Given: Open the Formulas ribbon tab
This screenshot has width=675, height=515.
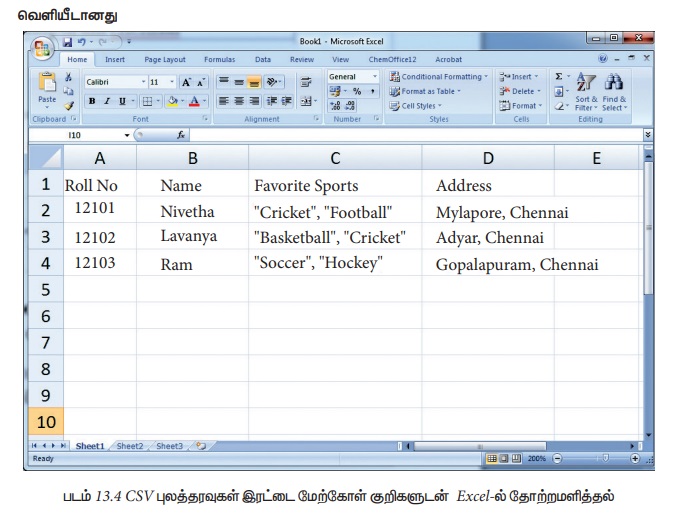Looking at the screenshot, I should pyautogui.click(x=219, y=60).
